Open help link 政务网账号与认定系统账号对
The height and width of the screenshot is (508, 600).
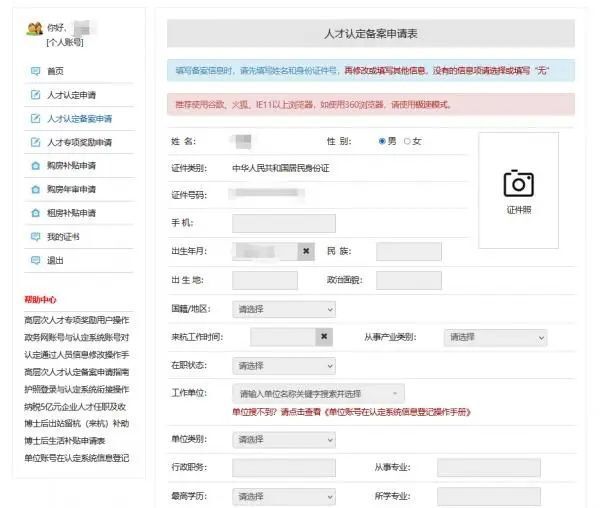tap(77, 337)
